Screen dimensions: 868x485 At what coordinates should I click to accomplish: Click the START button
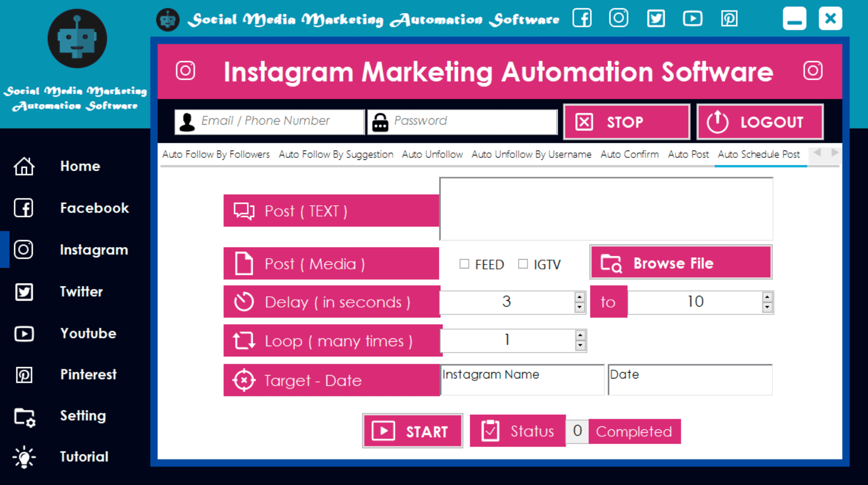click(412, 431)
